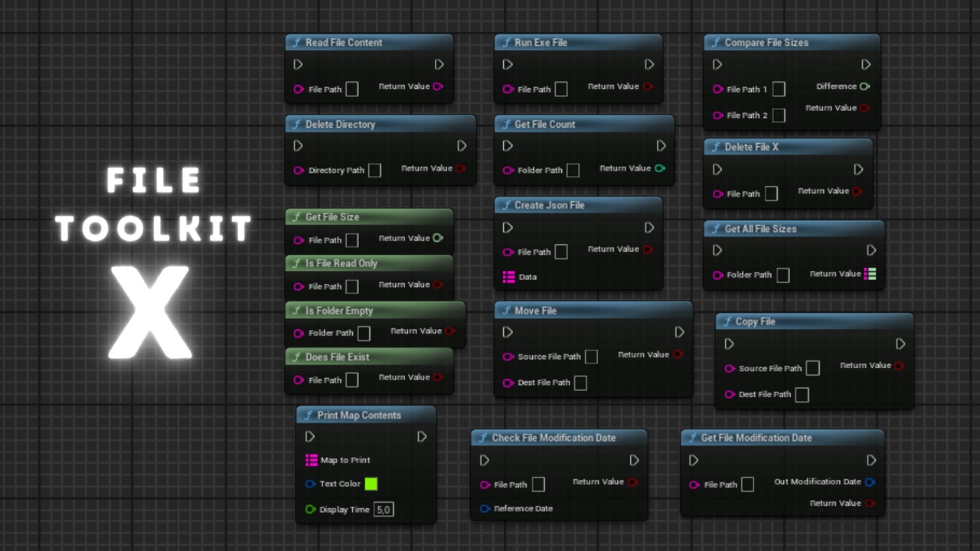Click Source File Path pin on Move File

point(508,357)
